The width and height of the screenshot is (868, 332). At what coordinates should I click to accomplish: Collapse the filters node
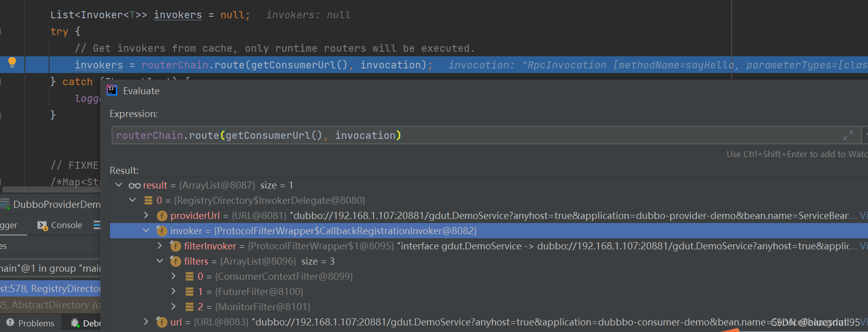click(x=160, y=261)
